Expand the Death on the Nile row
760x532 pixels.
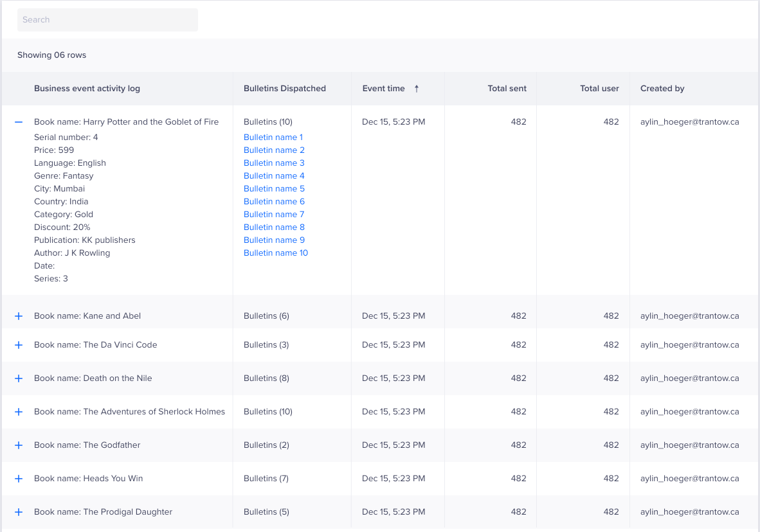click(19, 378)
